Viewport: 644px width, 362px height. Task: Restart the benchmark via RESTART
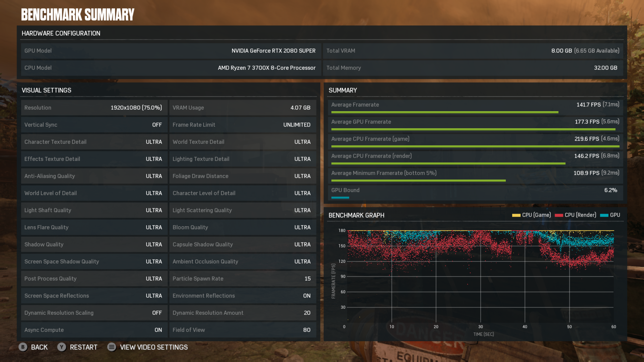pos(84,347)
